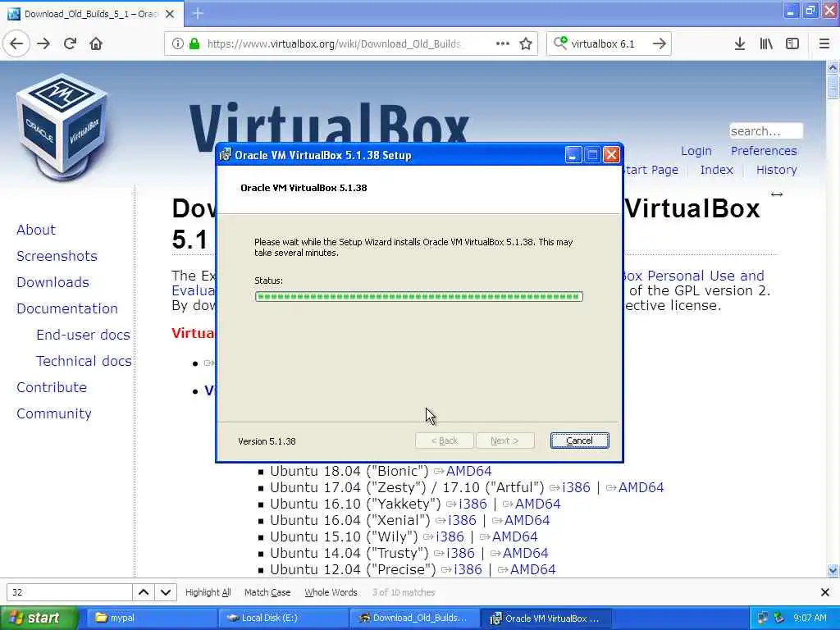Bookmark this page with the star
This screenshot has width=840, height=630.
[x=526, y=43]
